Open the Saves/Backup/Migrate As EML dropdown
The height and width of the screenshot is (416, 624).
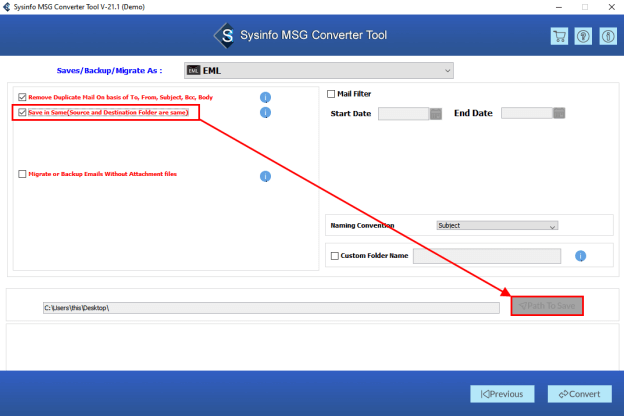[319, 70]
